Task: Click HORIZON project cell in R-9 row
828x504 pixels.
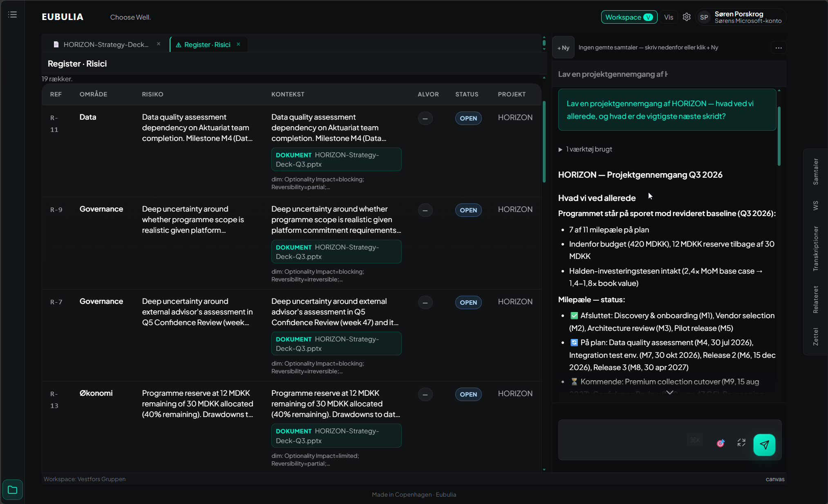Action: coord(515,209)
